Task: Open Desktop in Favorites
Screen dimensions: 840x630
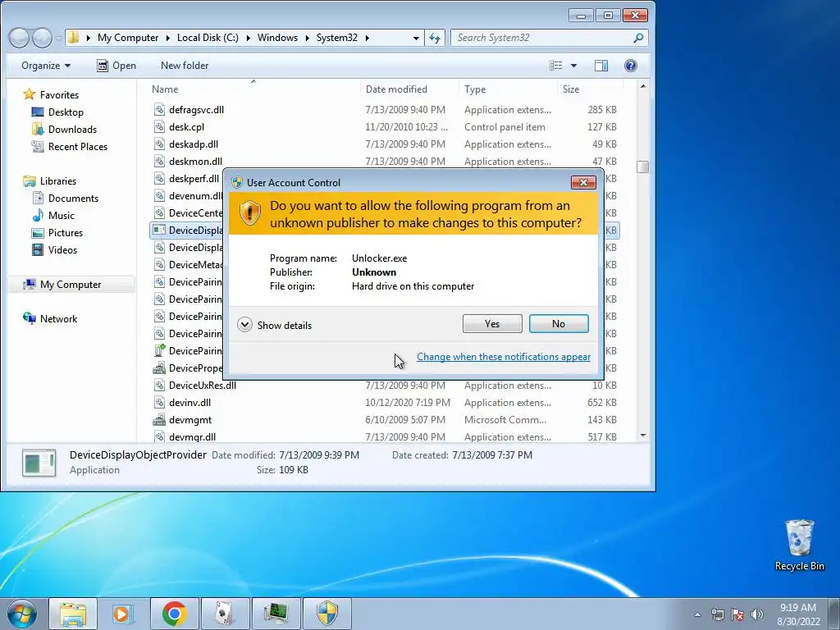Action: click(x=57, y=112)
